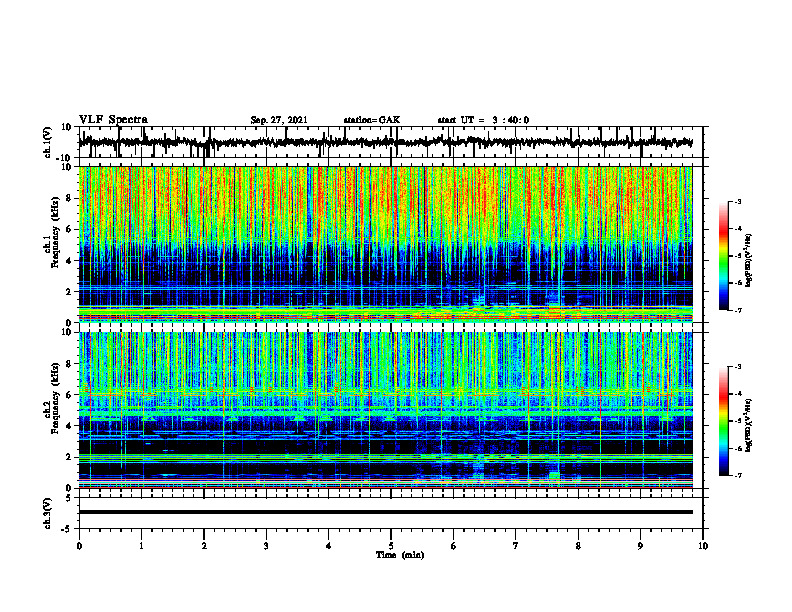Click the ch.3 flat black trace line
The image size is (792, 612).
385,512
